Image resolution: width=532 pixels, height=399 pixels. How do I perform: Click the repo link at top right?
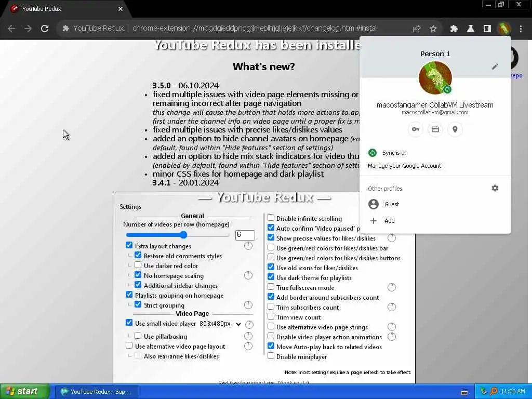(517, 76)
